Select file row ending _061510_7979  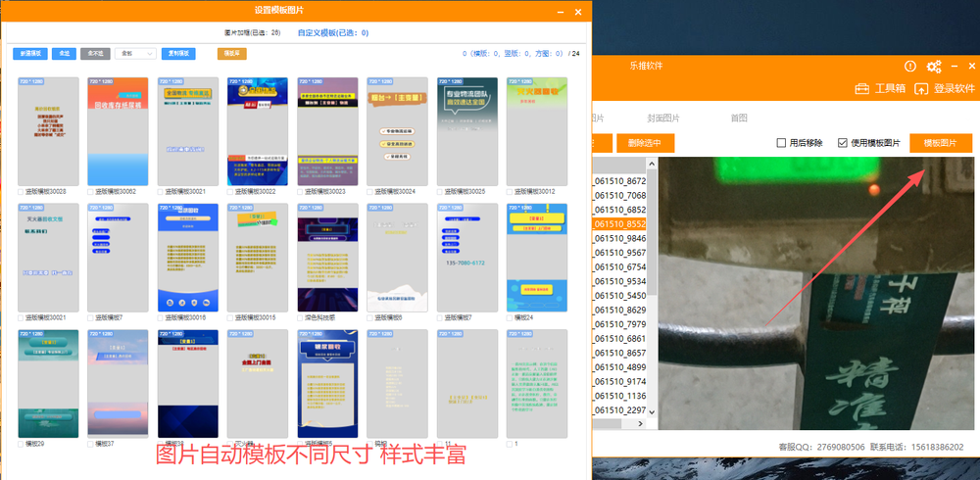[618, 324]
